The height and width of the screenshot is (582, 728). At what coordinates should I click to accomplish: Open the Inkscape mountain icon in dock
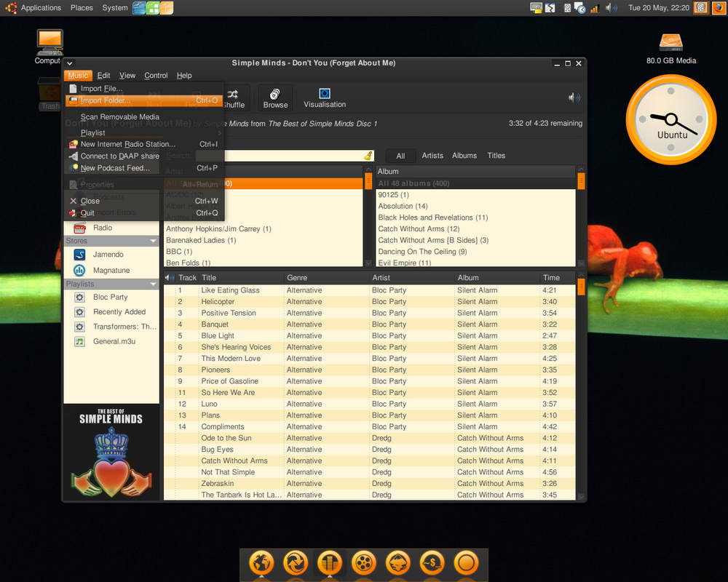tap(398, 563)
